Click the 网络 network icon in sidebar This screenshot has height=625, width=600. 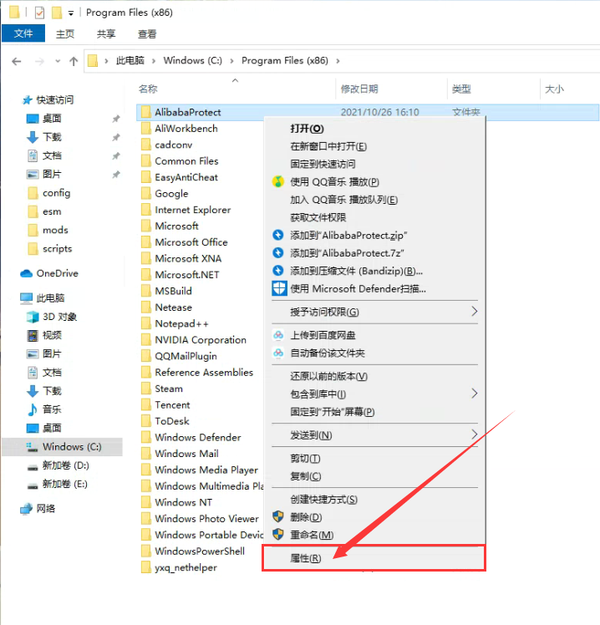coord(26,509)
